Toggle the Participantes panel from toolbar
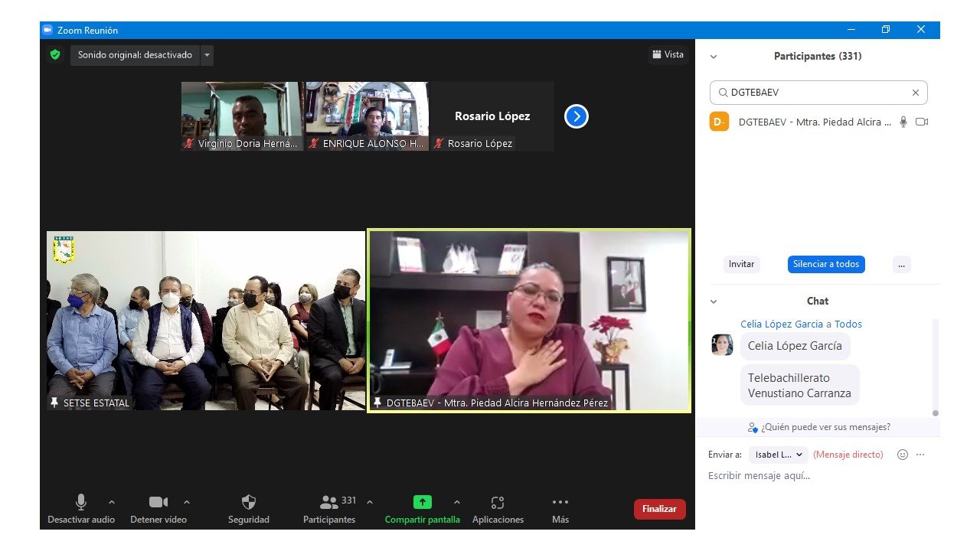This screenshot has width=980, height=551. [x=330, y=503]
